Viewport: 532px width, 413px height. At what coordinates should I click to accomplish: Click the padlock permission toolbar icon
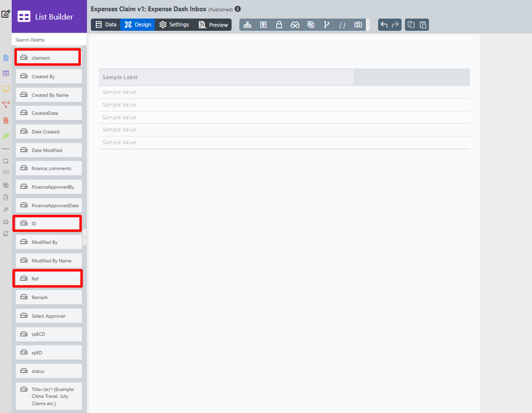279,25
